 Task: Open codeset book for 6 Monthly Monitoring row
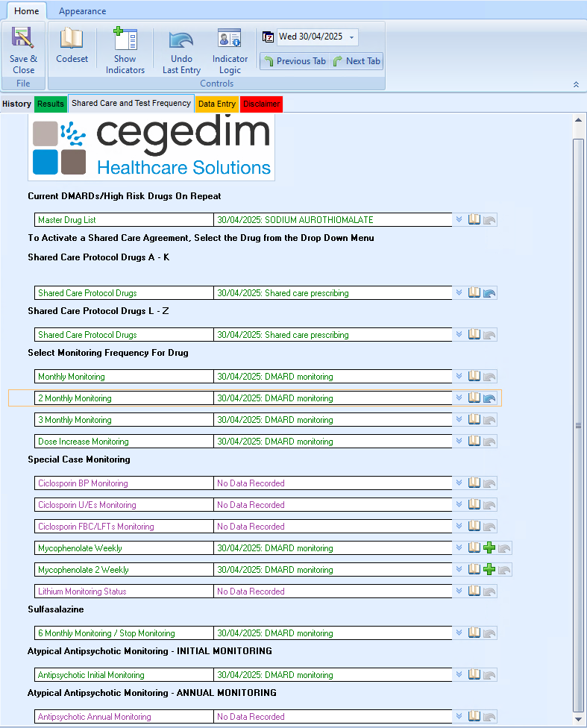[474, 633]
